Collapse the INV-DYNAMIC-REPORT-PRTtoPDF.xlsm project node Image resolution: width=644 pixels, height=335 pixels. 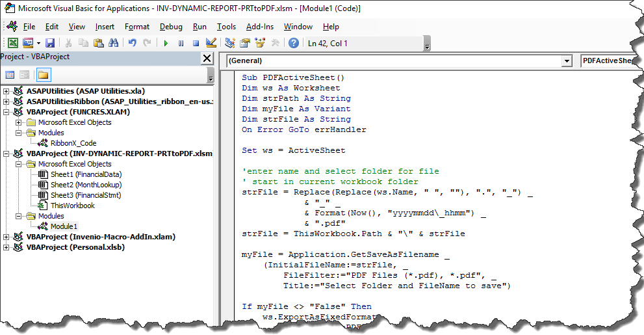pos(6,154)
